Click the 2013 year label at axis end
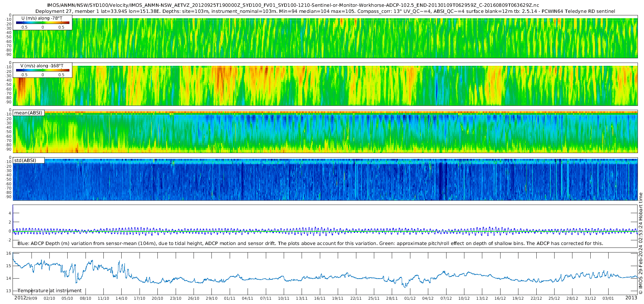 [x=631, y=298]
